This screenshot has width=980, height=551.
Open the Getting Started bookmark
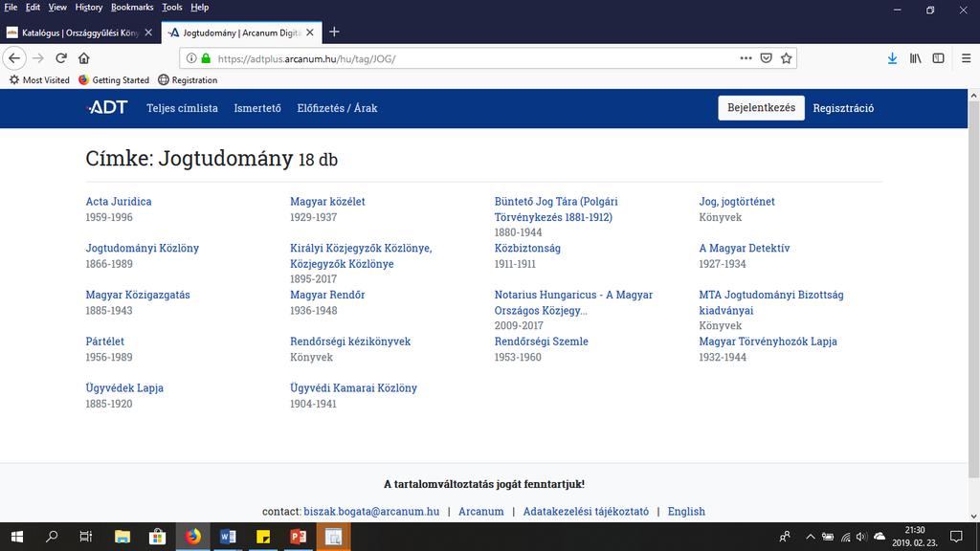(114, 80)
